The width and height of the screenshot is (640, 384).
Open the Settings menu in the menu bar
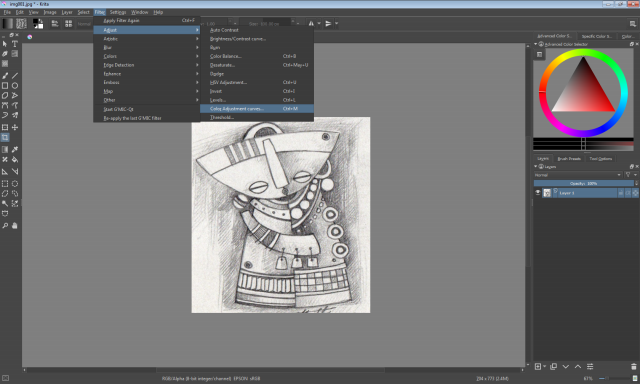[x=118, y=12]
